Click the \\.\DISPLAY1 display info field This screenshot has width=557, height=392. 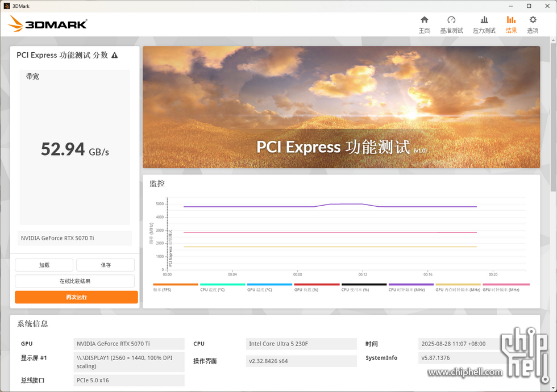point(129,362)
